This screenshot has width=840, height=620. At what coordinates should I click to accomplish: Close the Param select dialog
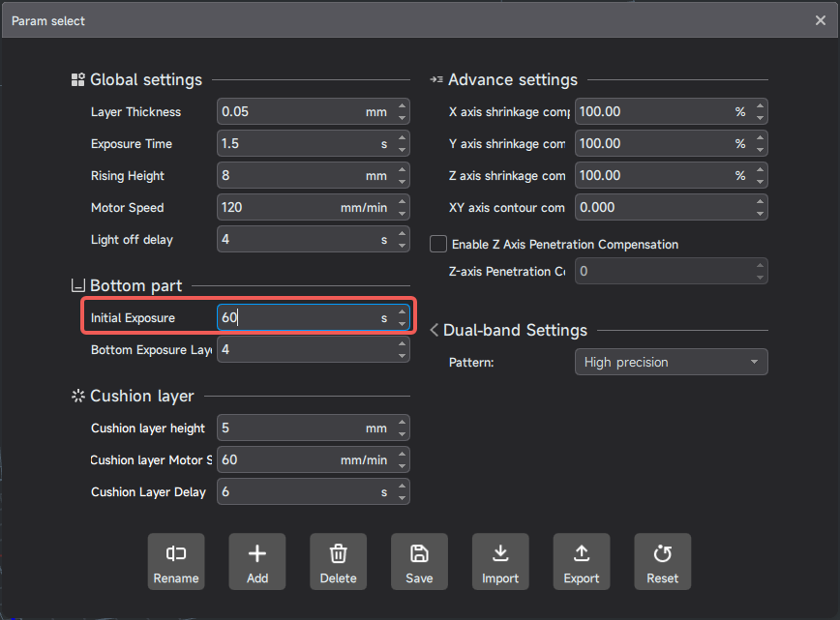[821, 20]
